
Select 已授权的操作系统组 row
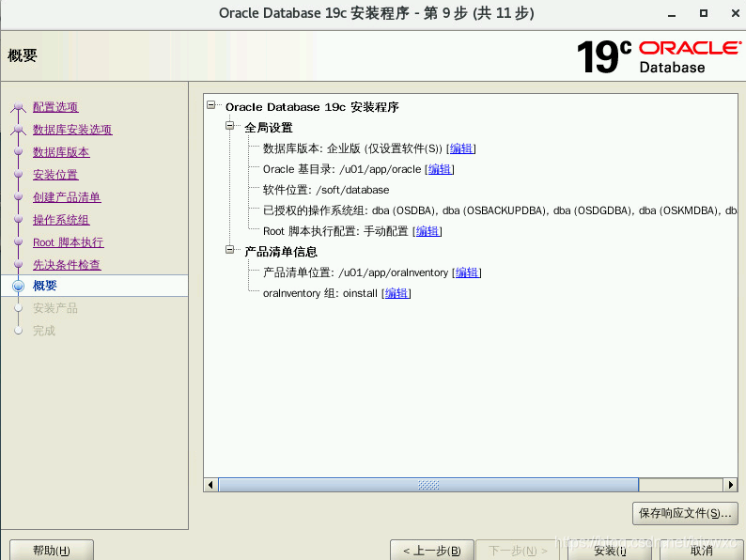(499, 210)
